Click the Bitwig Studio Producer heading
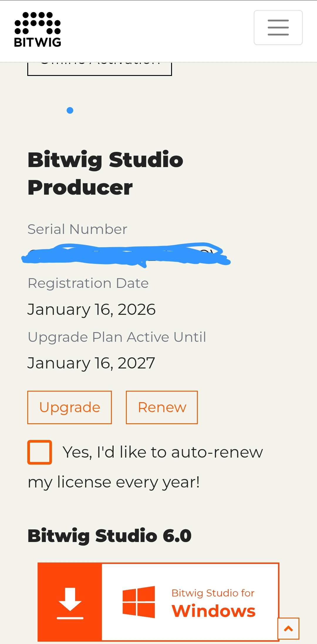Image resolution: width=317 pixels, height=644 pixels. pyautogui.click(x=105, y=173)
